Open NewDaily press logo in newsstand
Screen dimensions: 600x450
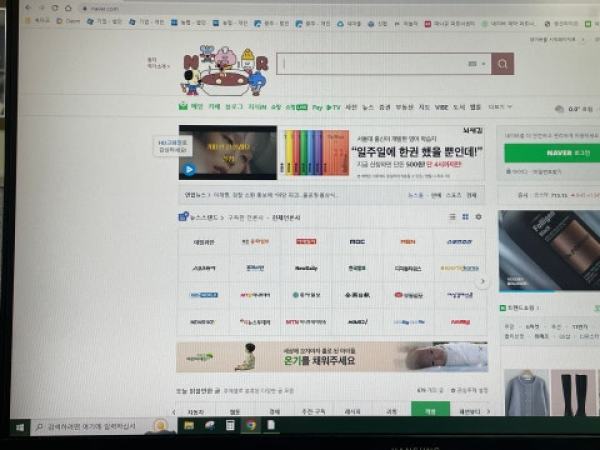(x=306, y=268)
